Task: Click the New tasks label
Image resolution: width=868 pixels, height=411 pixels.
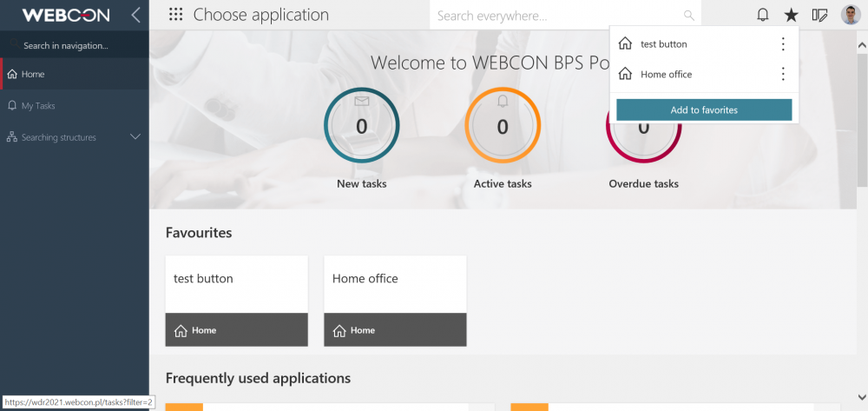Action: click(x=361, y=184)
